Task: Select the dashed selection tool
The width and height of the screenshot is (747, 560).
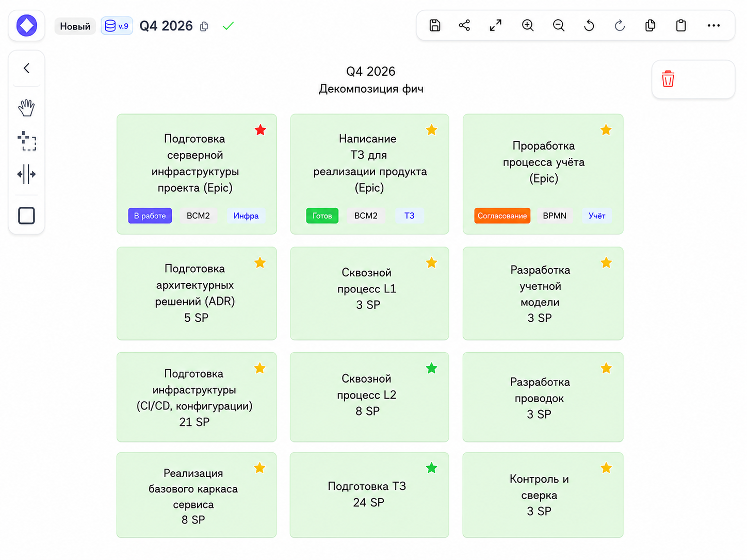Action: click(26, 141)
